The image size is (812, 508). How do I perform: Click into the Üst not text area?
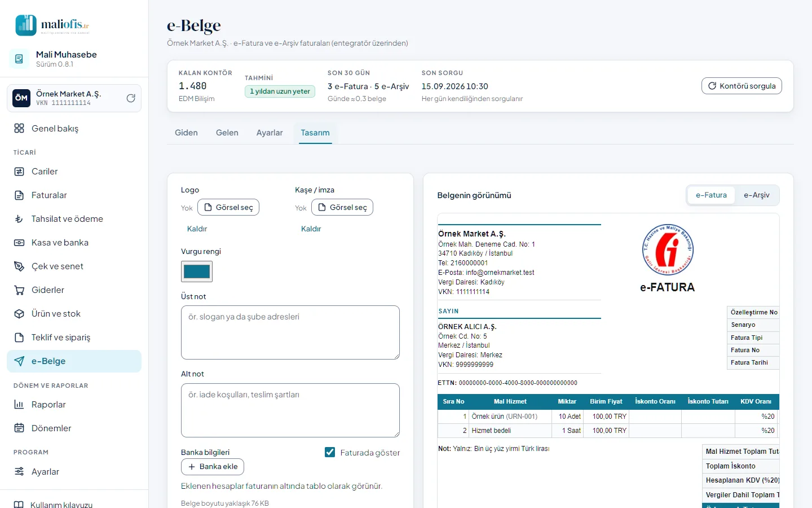click(x=290, y=332)
